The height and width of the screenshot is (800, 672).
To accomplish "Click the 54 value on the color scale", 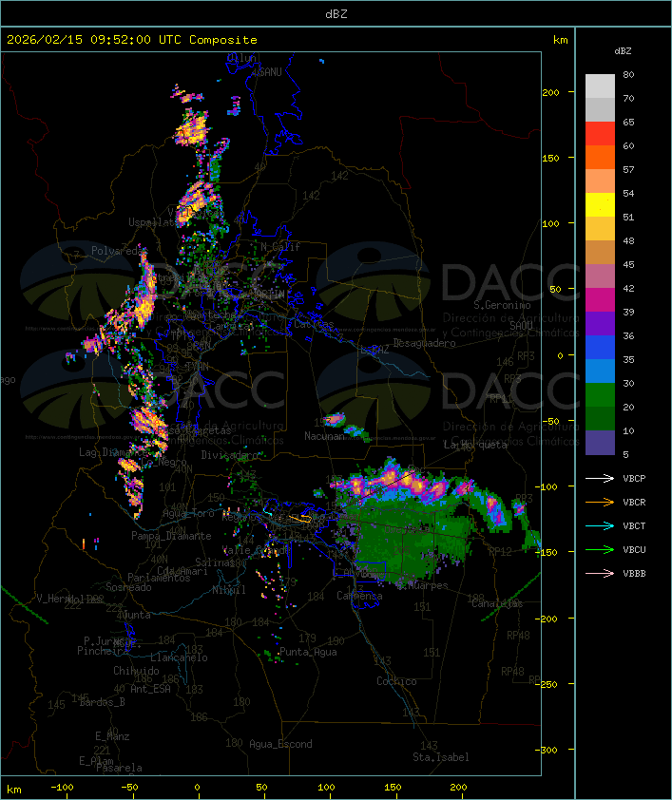I will [628, 194].
